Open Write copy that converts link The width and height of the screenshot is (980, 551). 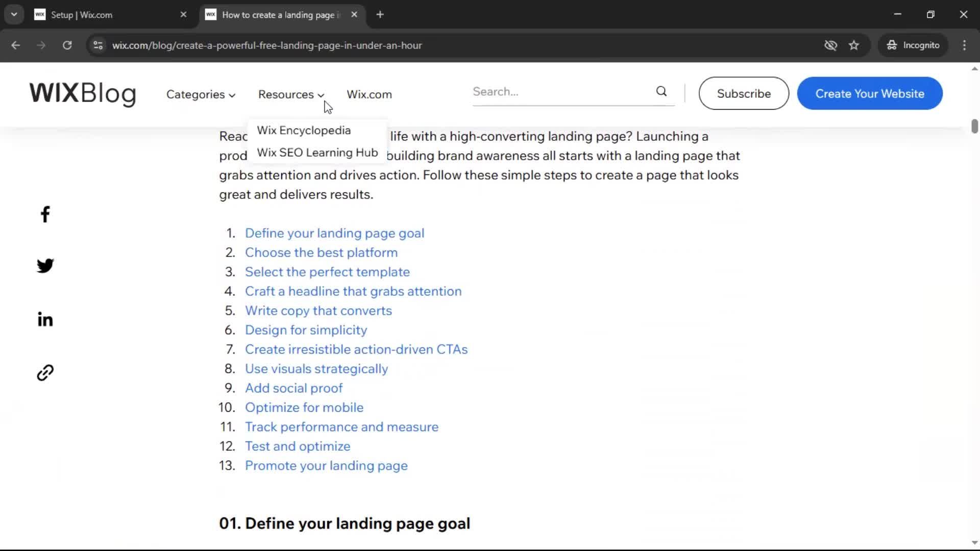tap(318, 311)
